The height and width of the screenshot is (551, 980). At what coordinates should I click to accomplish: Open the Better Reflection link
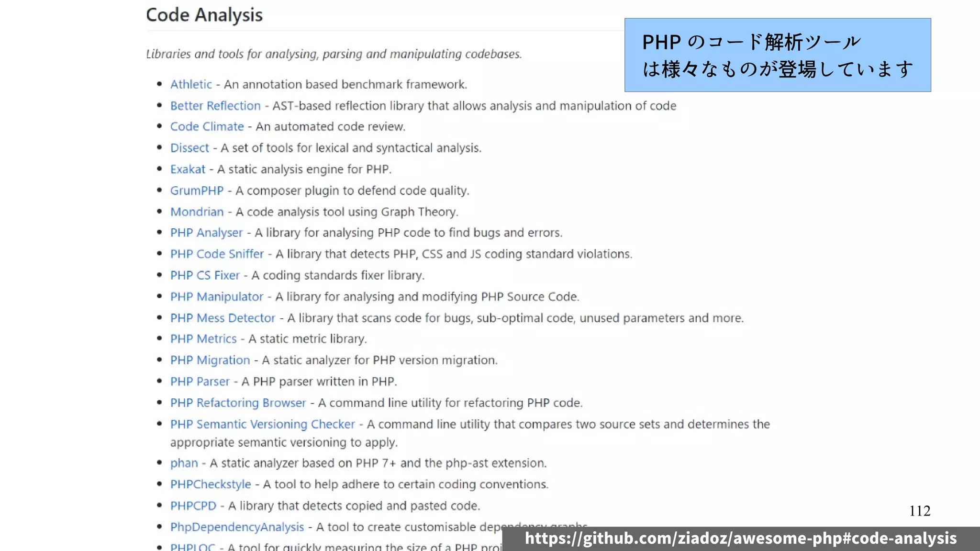point(215,106)
